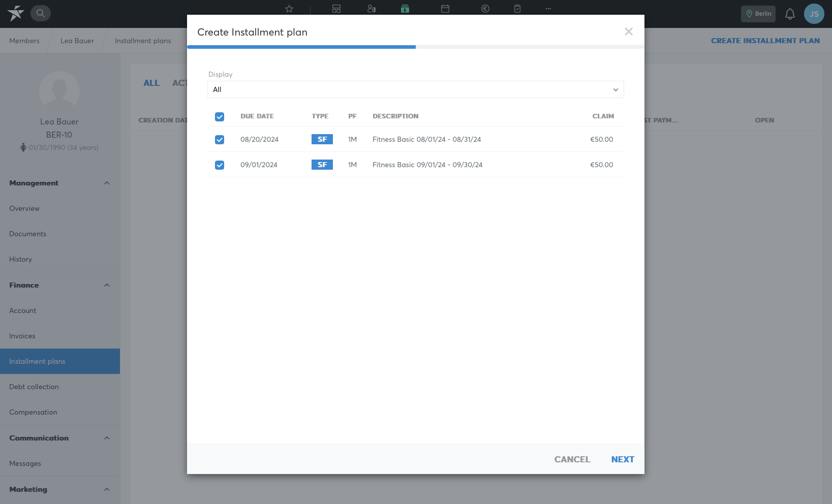Open Account under Finance
Viewport: 832px width, 504px height.
(x=60, y=310)
